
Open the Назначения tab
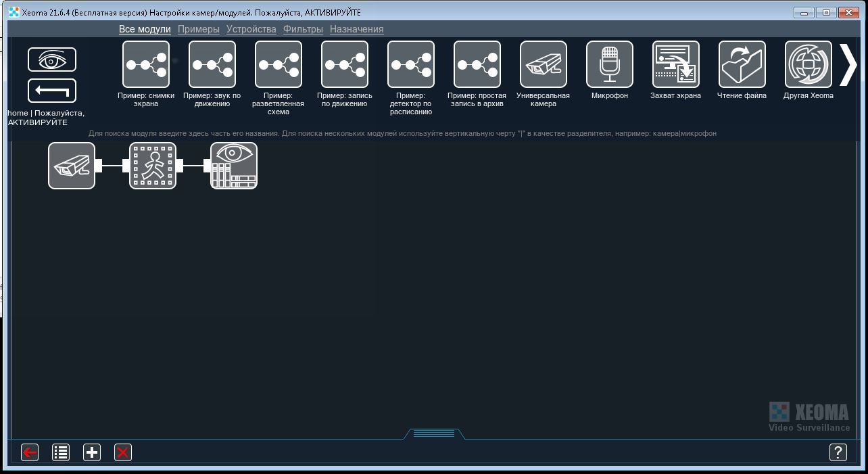(x=356, y=29)
